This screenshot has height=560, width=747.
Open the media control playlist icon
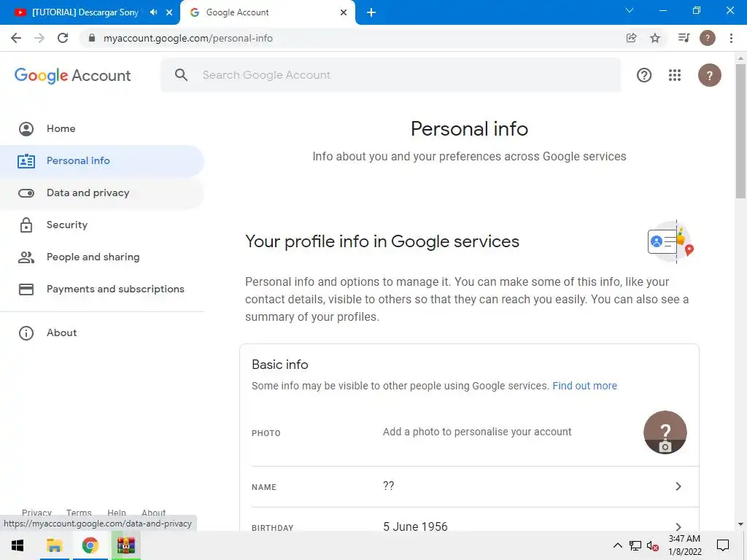[684, 38]
